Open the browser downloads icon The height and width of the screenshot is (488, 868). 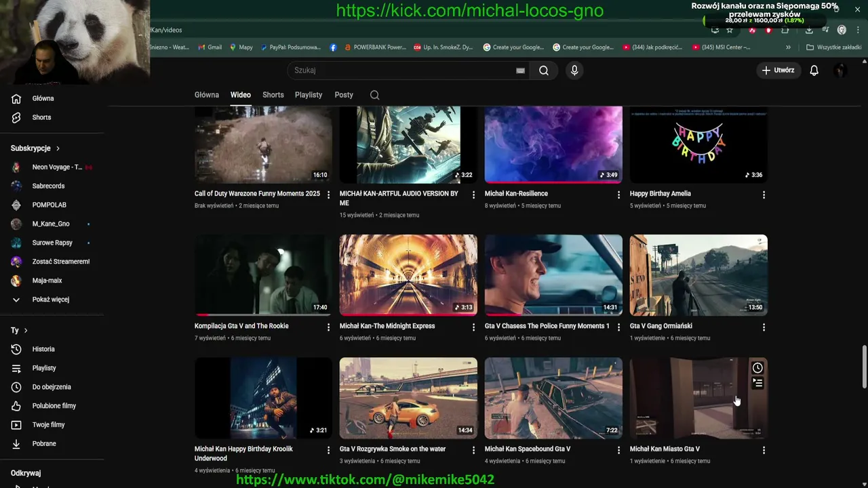[808, 30]
